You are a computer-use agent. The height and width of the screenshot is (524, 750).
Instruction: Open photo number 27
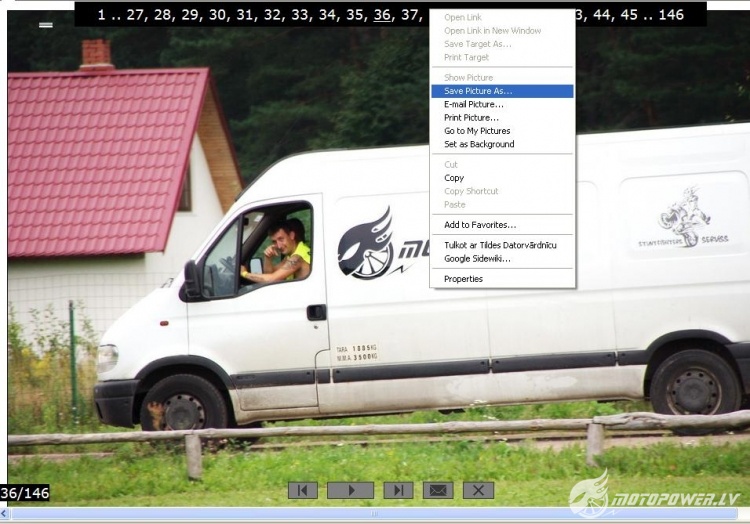[x=136, y=15]
